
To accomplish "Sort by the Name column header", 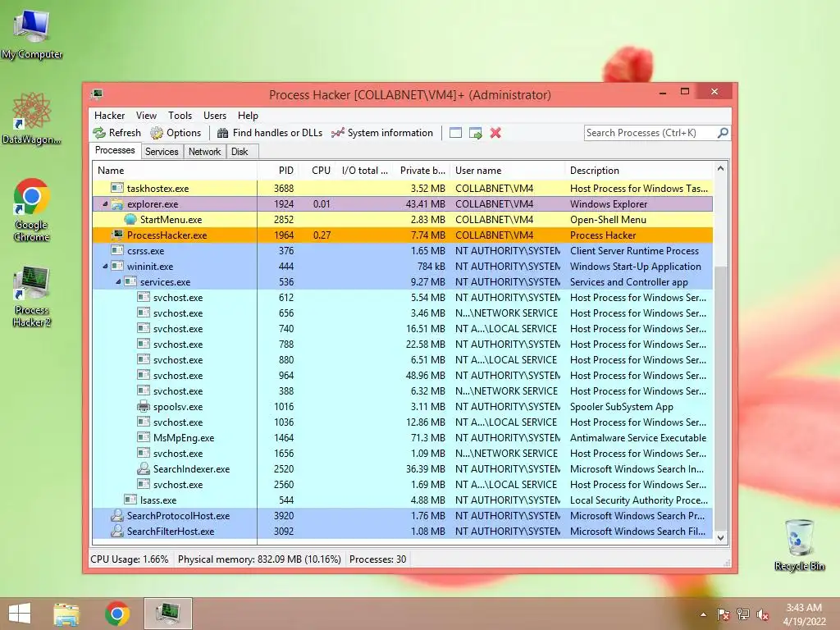I will (x=175, y=171).
